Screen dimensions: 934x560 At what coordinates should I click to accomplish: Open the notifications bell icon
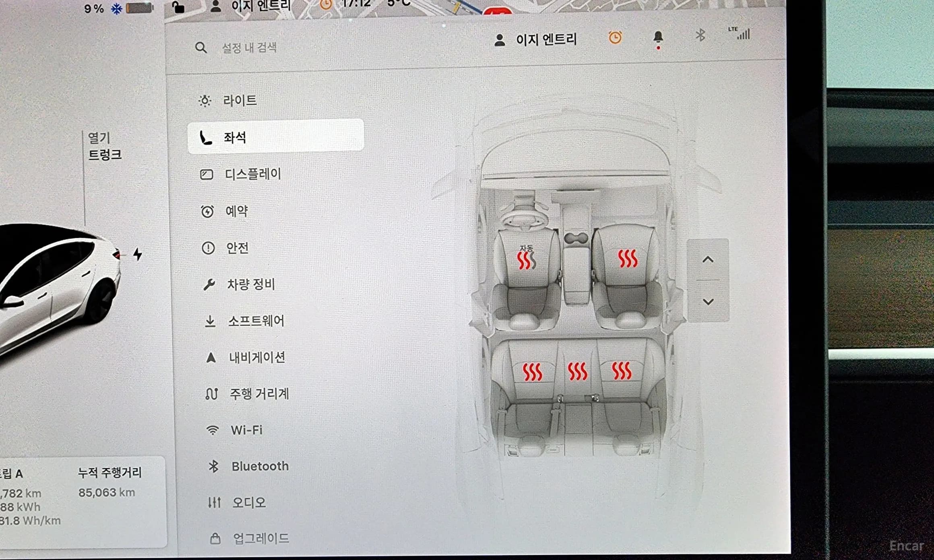pos(658,37)
